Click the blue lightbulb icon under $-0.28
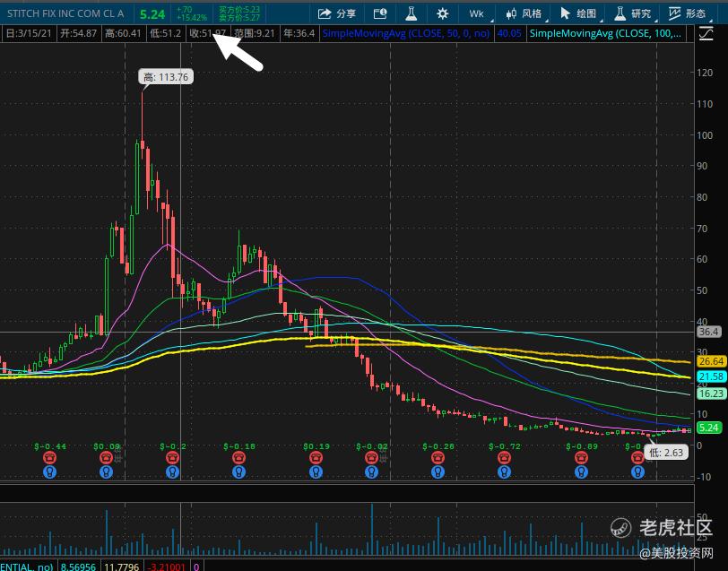Viewport: 728px width, 571px height. [x=438, y=472]
